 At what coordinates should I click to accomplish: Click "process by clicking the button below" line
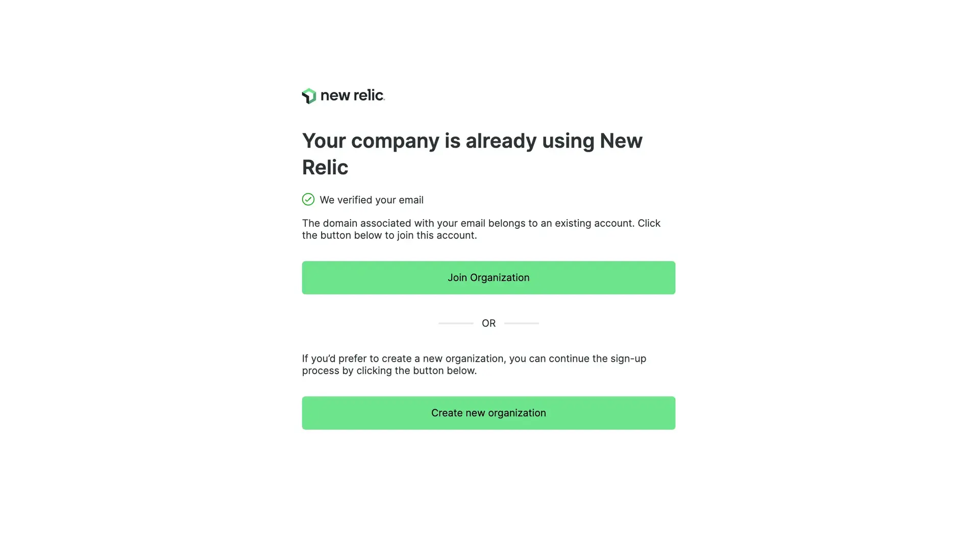click(x=389, y=371)
